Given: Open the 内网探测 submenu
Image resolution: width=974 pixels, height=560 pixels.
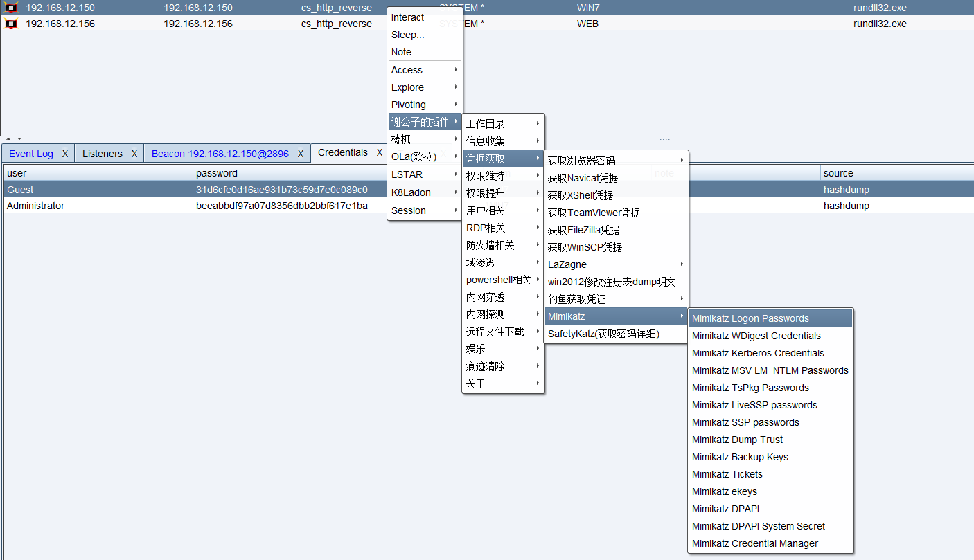Looking at the screenshot, I should coord(504,314).
